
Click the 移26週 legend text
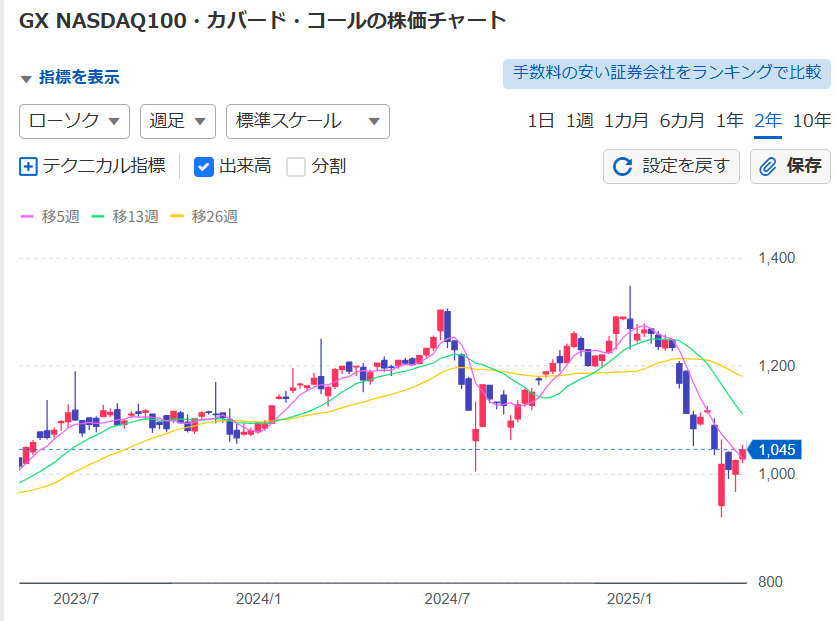(215, 216)
